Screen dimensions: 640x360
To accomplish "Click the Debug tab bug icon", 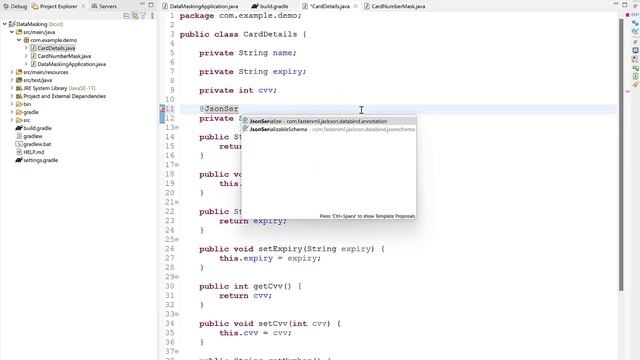I will point(6,6).
